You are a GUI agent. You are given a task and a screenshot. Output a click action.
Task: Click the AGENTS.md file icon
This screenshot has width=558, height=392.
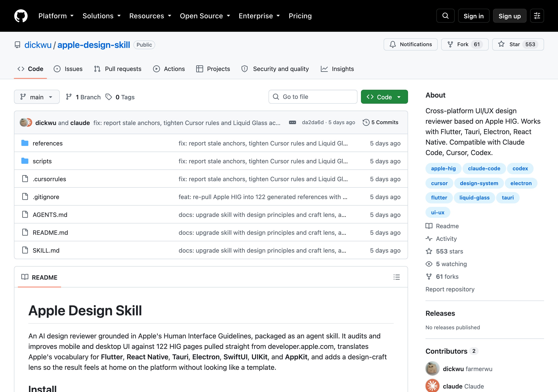(25, 215)
